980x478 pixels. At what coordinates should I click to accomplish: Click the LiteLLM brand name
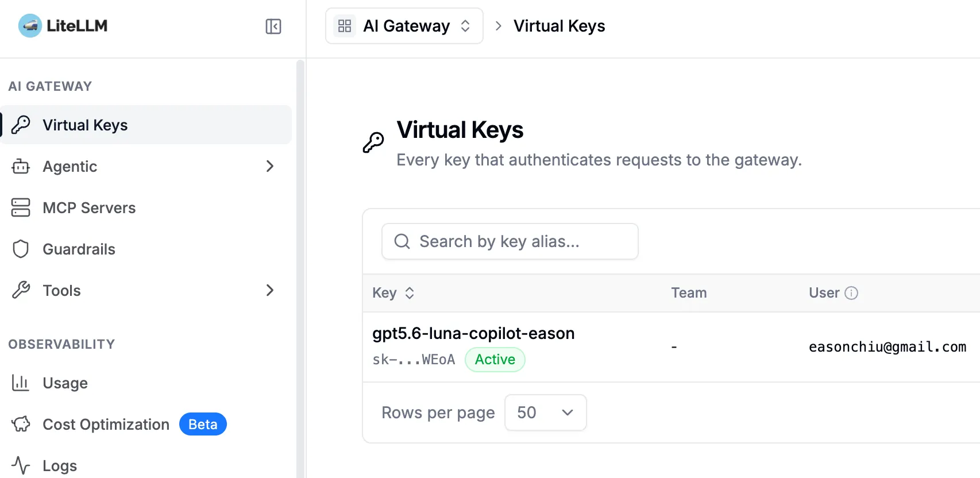coord(77,26)
